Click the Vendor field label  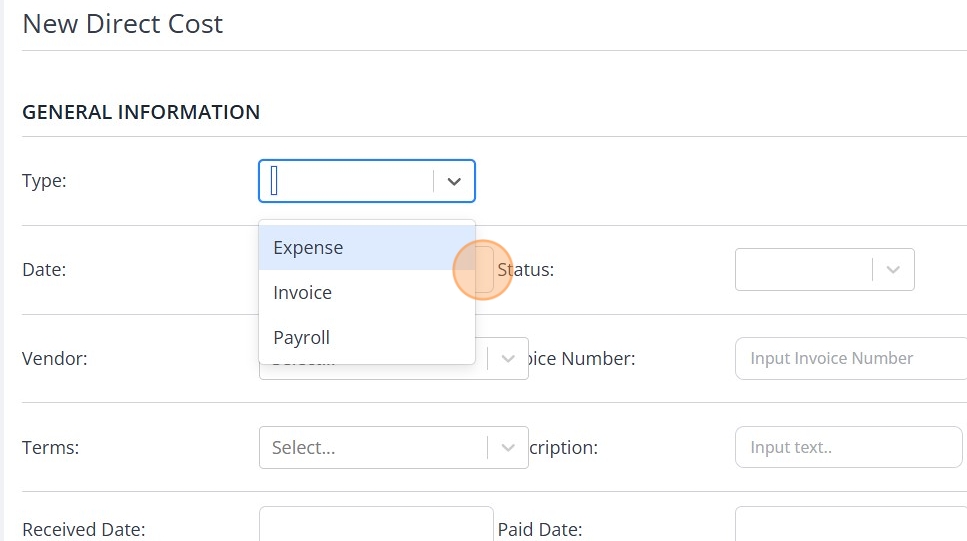pos(55,359)
